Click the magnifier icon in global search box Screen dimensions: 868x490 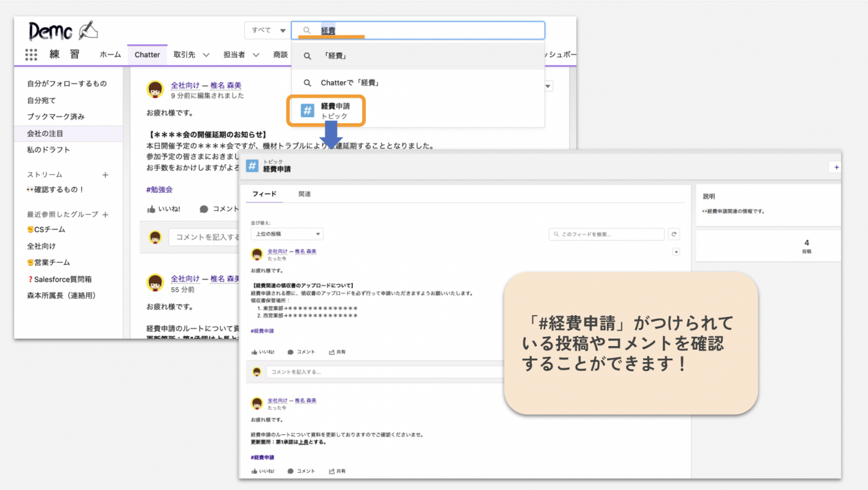(306, 30)
